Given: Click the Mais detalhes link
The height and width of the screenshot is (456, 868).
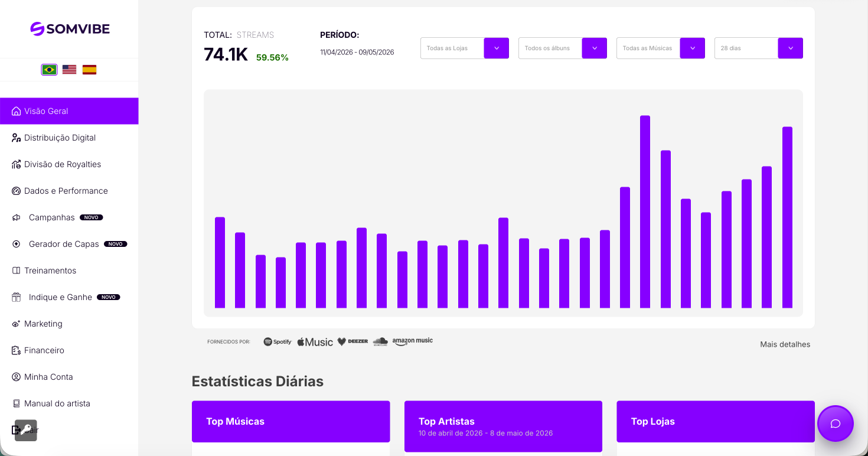Looking at the screenshot, I should tap(785, 344).
